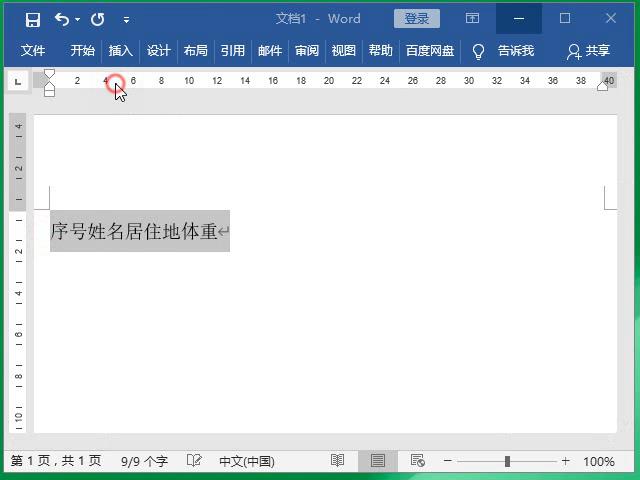Click ruler position at number 10
The image size is (640, 480).
[189, 81]
